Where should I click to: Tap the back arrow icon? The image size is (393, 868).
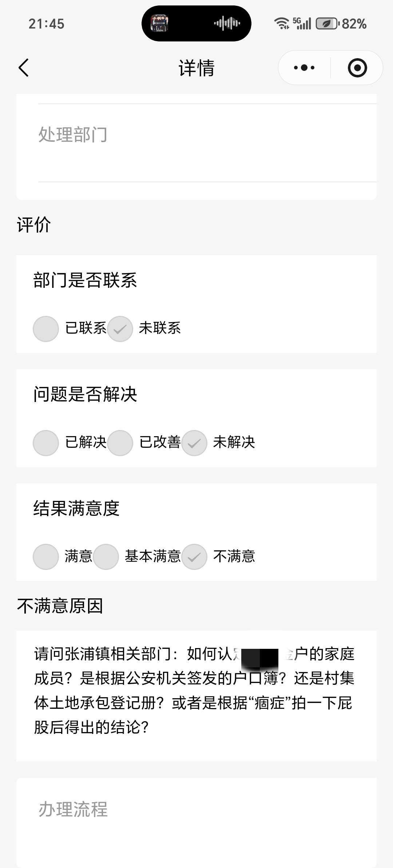24,68
